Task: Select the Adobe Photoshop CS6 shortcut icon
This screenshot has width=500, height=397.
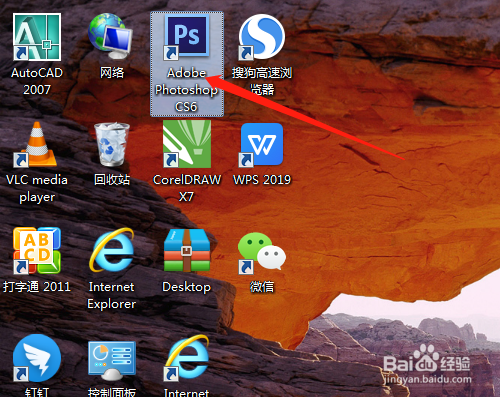Action: click(187, 37)
